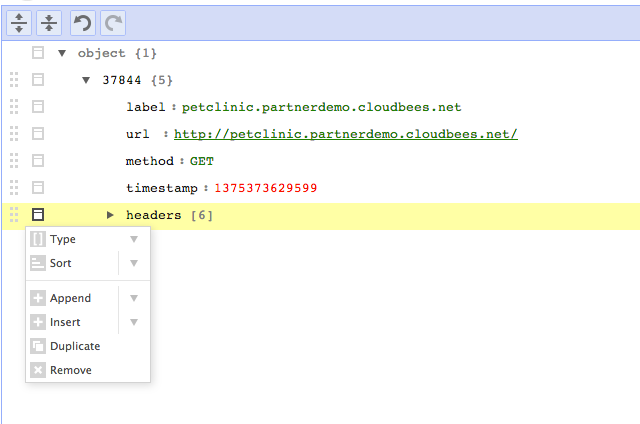Click the Append plus icon in the menu
640x424 pixels.
click(38, 298)
